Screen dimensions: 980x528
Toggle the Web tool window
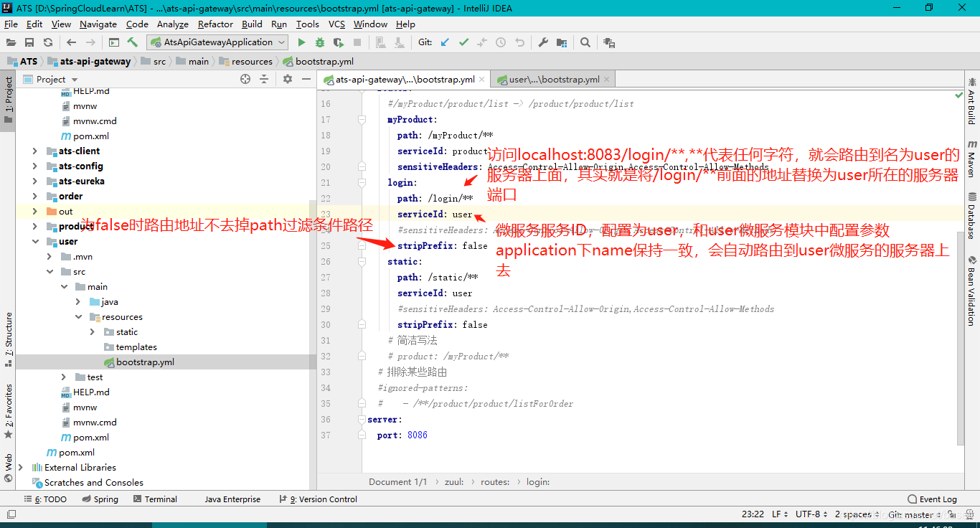click(8, 467)
